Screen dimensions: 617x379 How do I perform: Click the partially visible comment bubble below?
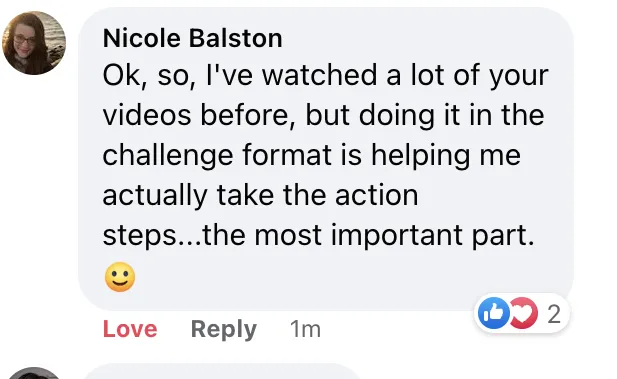[x=220, y=371]
